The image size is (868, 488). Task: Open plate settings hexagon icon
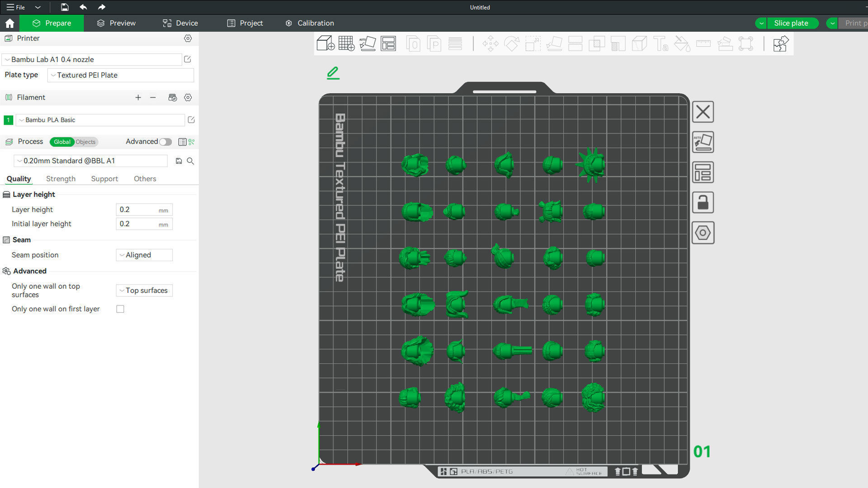703,233
